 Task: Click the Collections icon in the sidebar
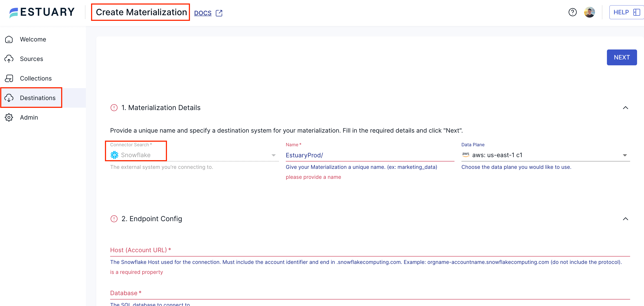pos(9,78)
